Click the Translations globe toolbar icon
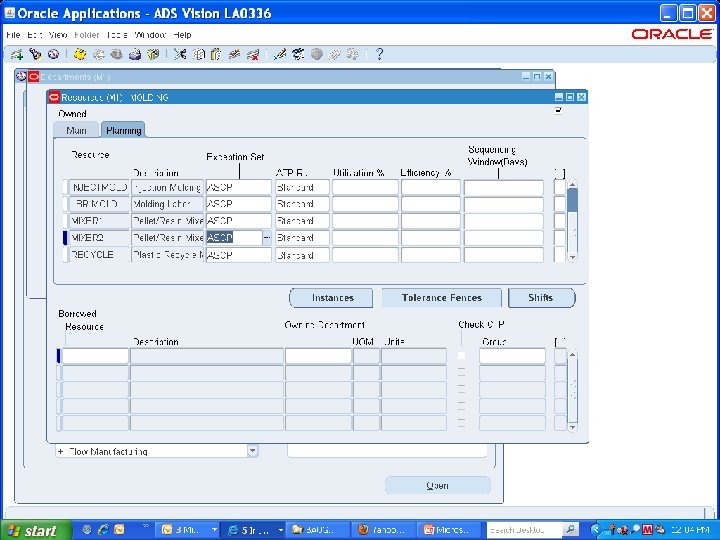 pyautogui.click(x=316, y=55)
